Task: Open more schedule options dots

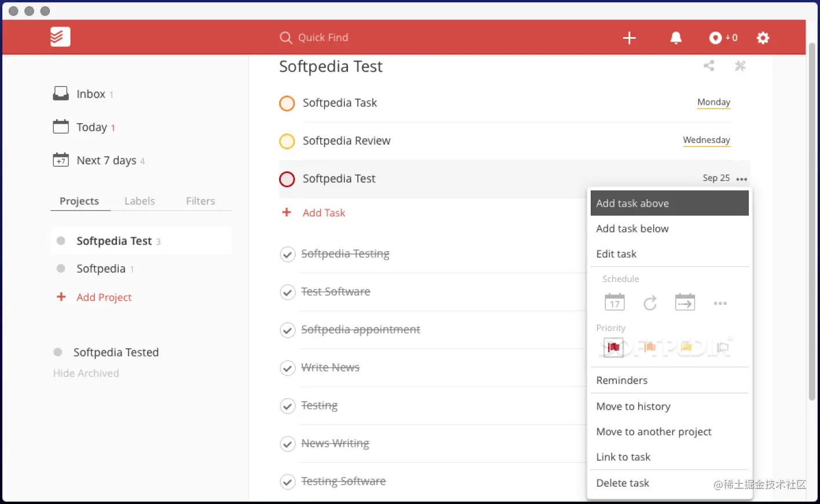Action: (x=720, y=303)
